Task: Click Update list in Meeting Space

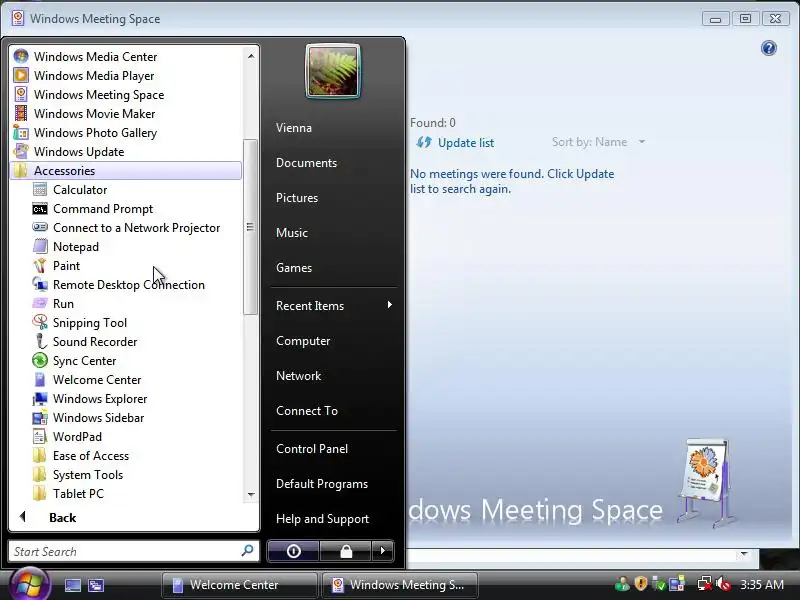Action: [455, 143]
